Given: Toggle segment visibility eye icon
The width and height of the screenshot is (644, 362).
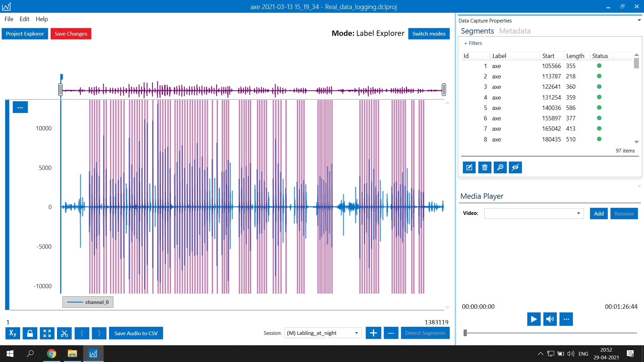Looking at the screenshot, I should pos(516,167).
